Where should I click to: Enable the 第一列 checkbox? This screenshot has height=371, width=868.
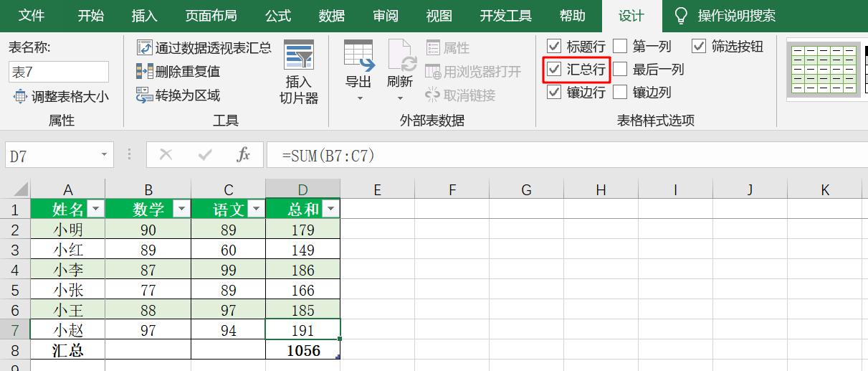pos(620,46)
